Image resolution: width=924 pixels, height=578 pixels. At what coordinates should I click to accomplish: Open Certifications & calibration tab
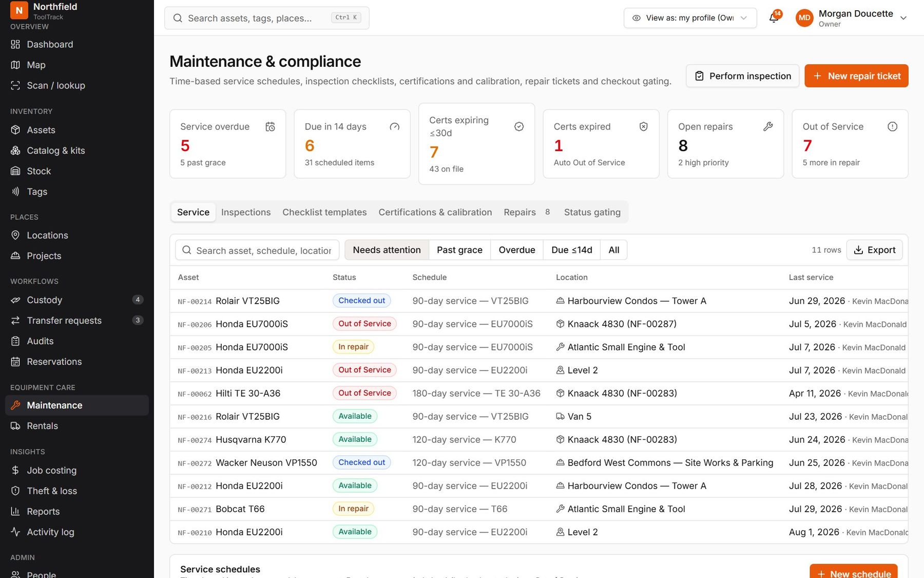[435, 212]
